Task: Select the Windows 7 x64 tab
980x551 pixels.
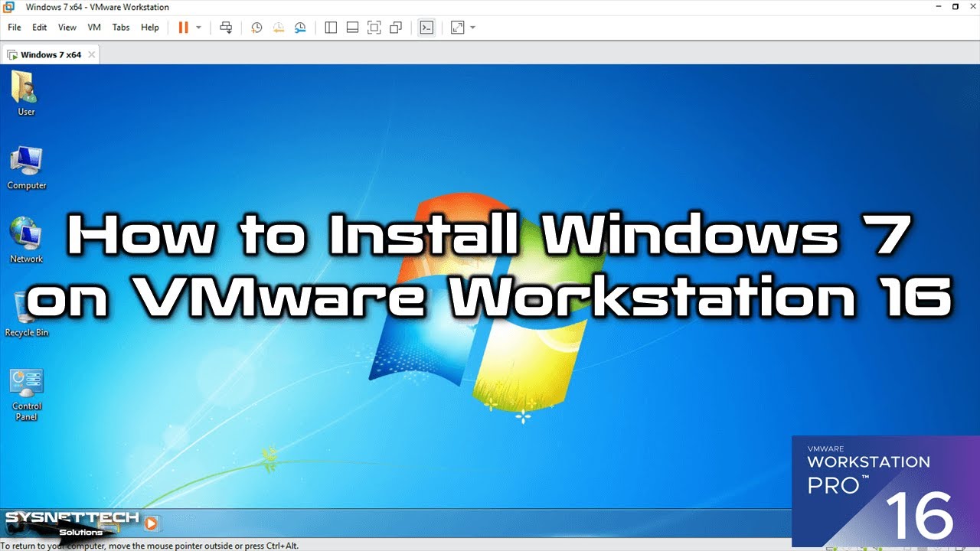Action: pos(51,55)
